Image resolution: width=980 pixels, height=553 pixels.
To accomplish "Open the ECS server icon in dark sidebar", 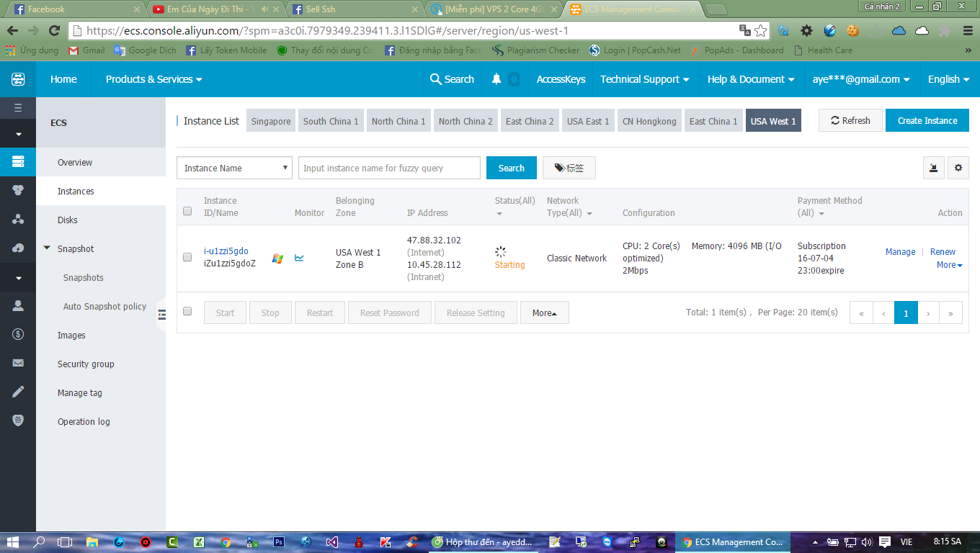I will tap(18, 161).
